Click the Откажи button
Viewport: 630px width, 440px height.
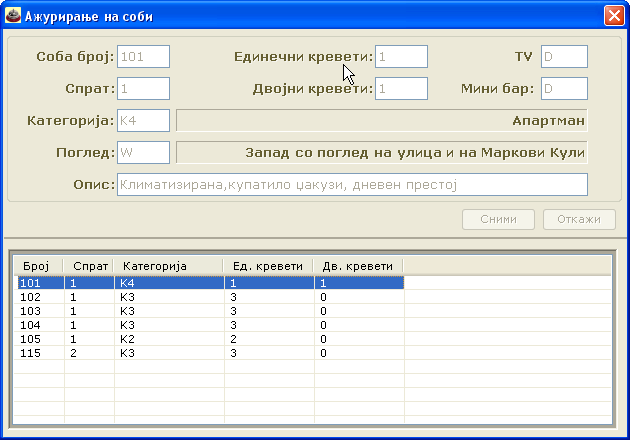[579, 220]
